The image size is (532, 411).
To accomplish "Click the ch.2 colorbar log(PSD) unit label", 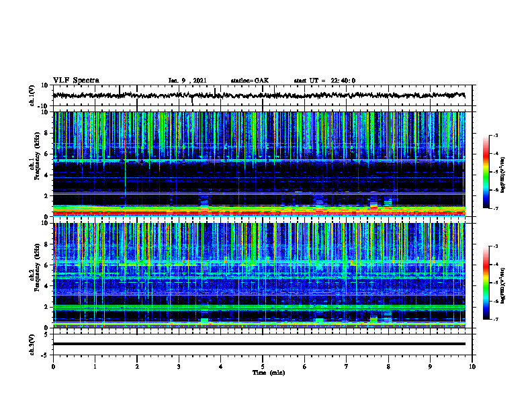I will [503, 285].
